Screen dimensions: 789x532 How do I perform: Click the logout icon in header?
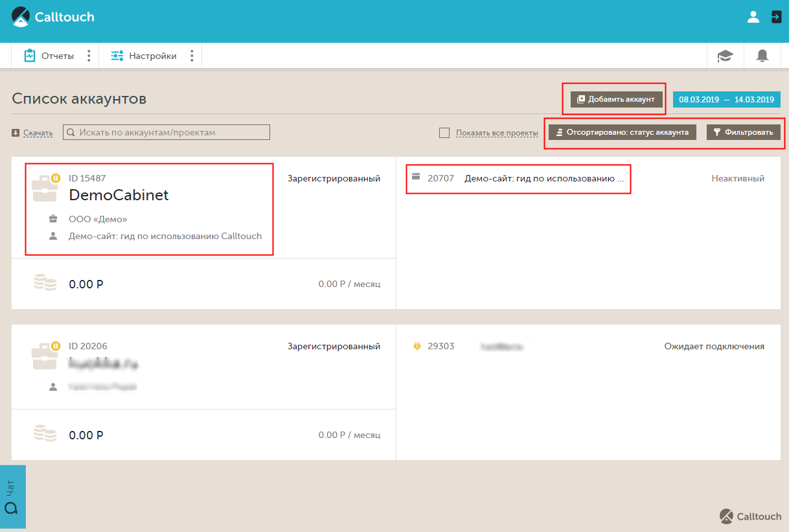click(776, 17)
